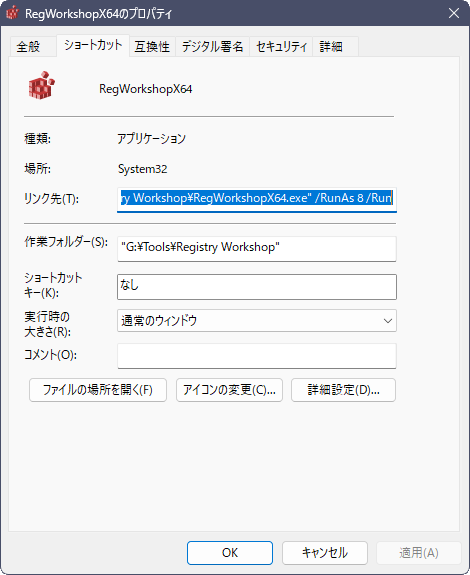Click the empty コメント field

pyautogui.click(x=257, y=356)
